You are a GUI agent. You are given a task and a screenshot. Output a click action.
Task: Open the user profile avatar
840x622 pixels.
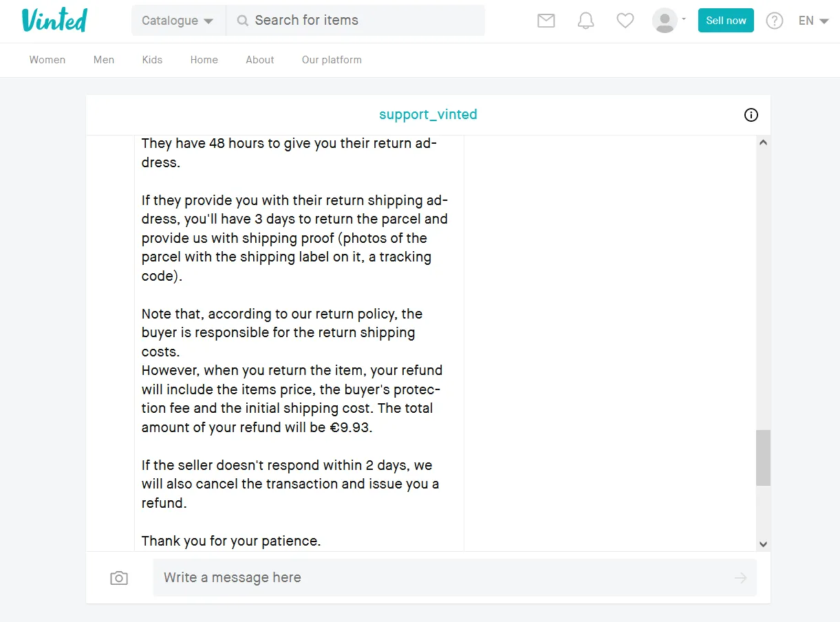point(665,21)
